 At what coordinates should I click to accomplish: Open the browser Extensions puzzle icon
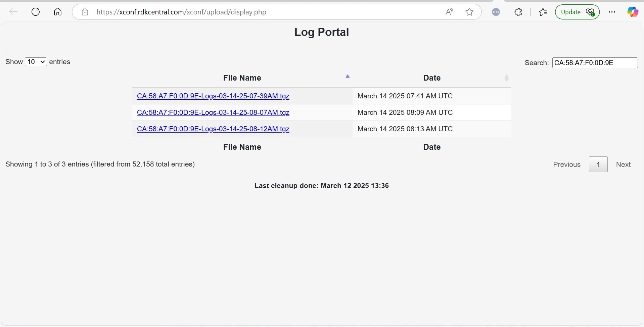(518, 12)
